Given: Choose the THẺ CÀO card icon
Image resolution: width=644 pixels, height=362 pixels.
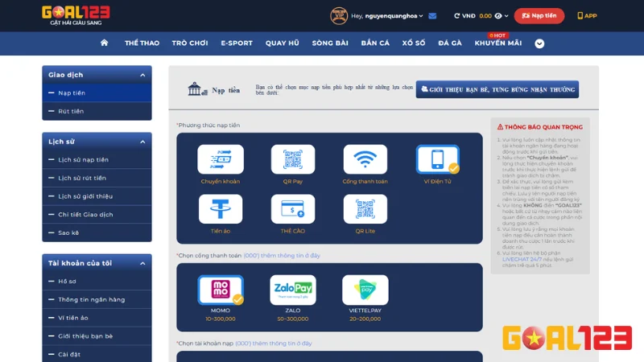Looking at the screenshot, I should pyautogui.click(x=292, y=209).
